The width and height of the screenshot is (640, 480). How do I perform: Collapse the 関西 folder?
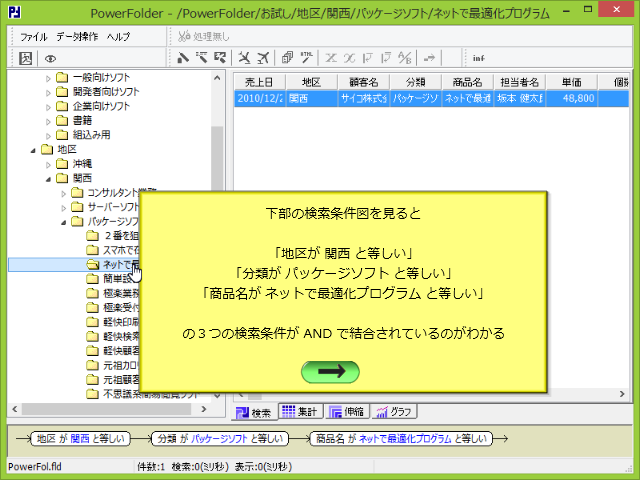[48, 179]
